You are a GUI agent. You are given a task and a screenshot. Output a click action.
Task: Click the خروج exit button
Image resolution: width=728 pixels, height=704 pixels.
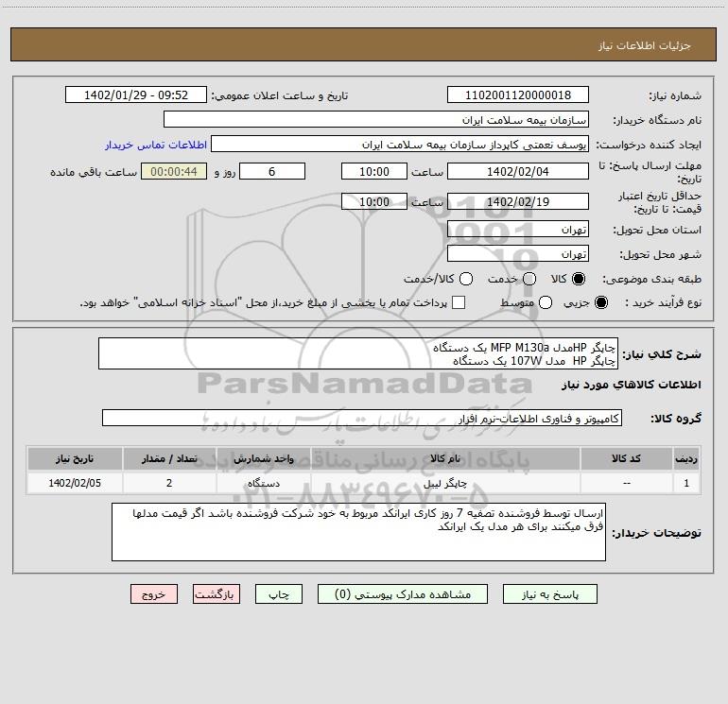coord(154,594)
